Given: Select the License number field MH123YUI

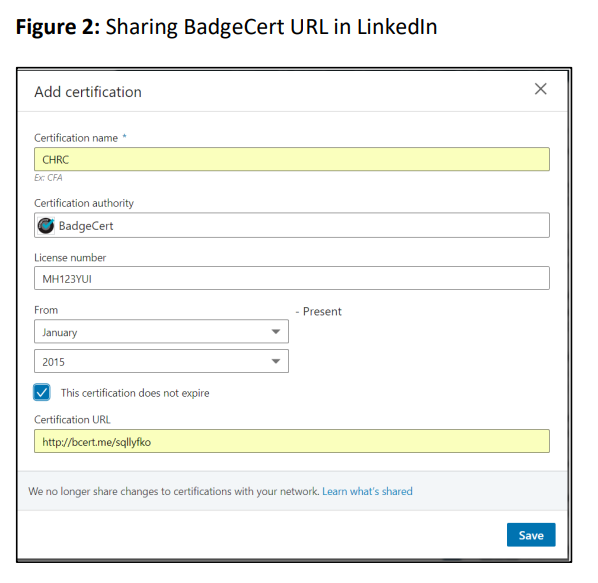Looking at the screenshot, I should pos(292,278).
